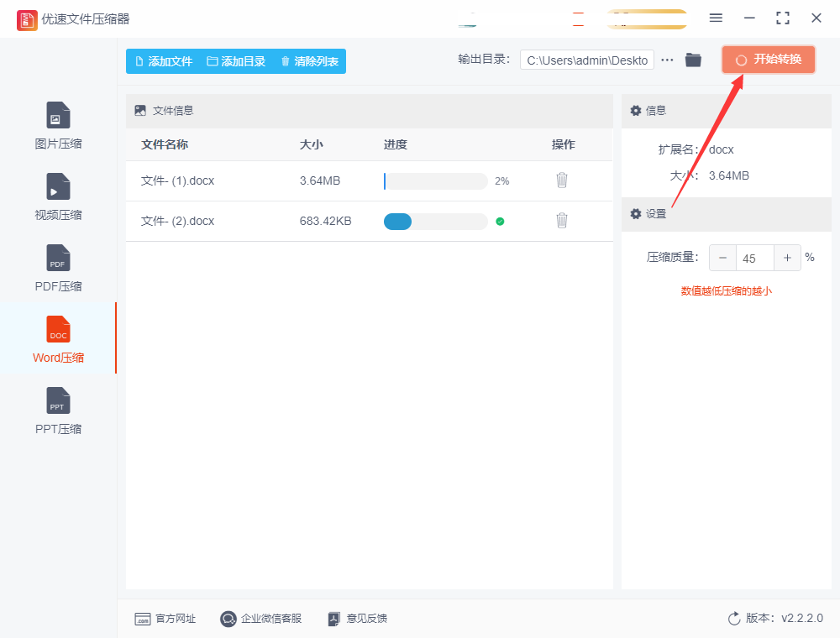Viewport: 840px width, 638px height.
Task: Click the 文件信息 panel image icon
Action: pyautogui.click(x=140, y=111)
